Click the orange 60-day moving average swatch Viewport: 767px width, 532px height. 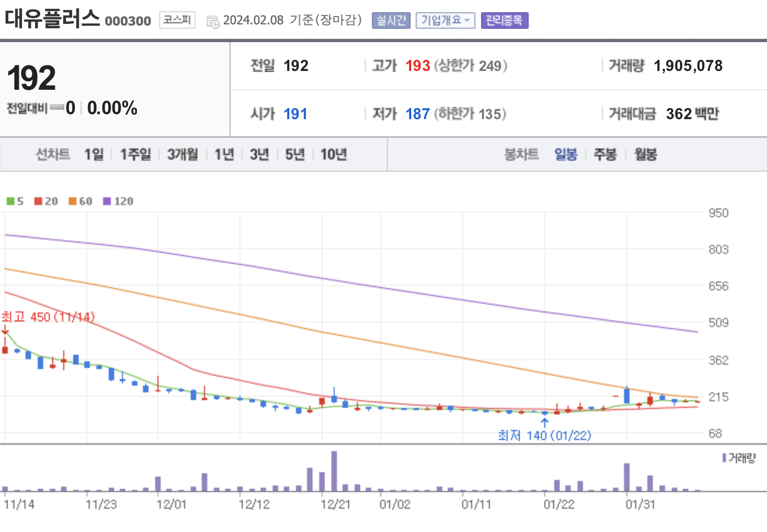click(73, 201)
